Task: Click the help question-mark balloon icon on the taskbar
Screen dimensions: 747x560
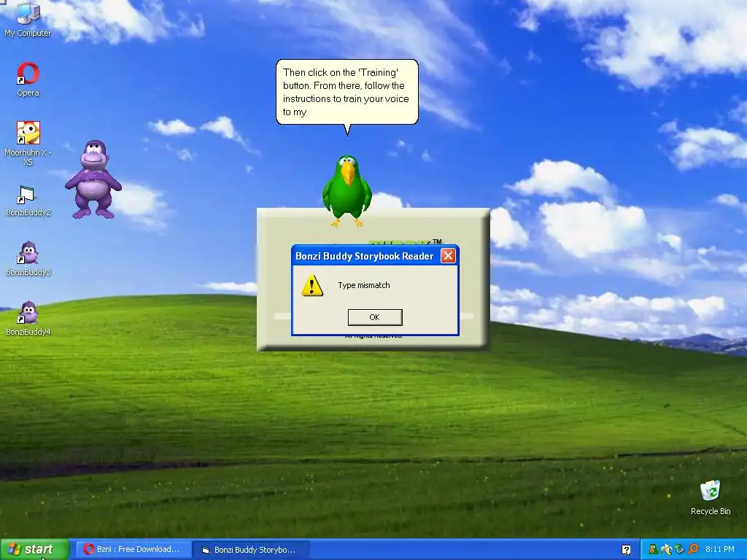Action: pyautogui.click(x=627, y=550)
